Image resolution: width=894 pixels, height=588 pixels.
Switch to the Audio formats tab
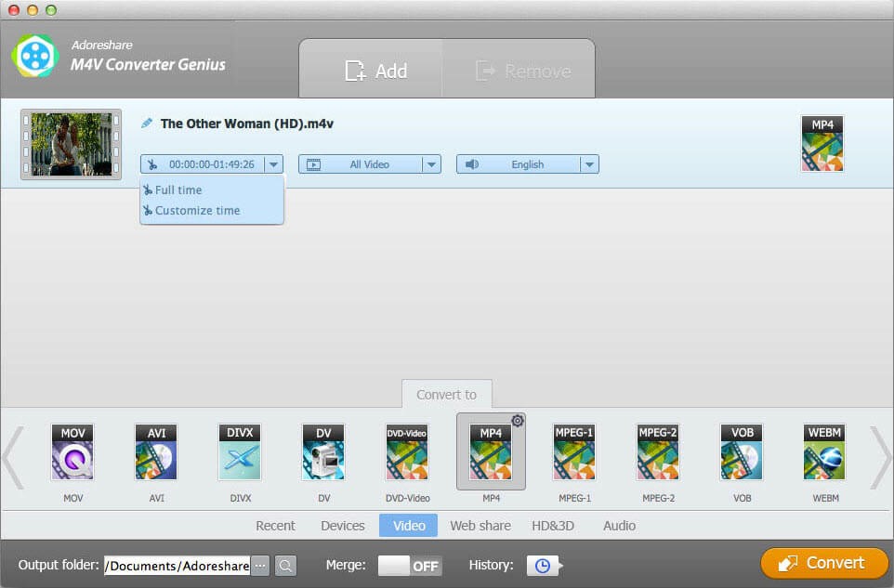click(x=619, y=526)
